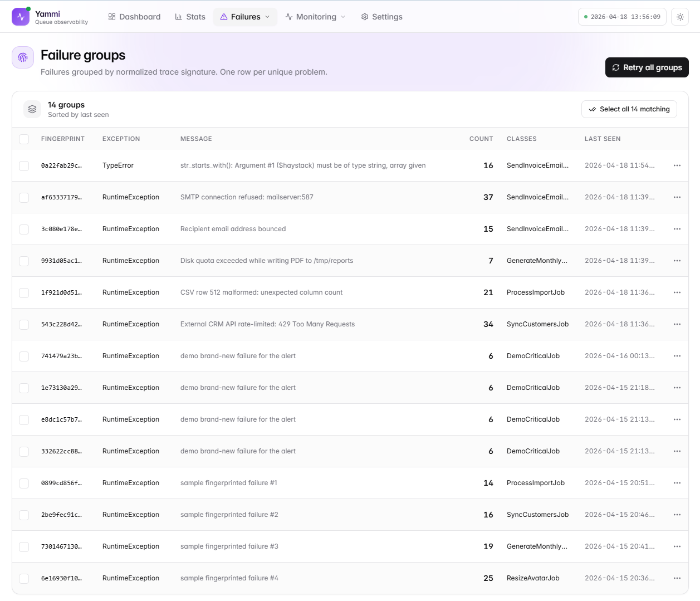Click the fingerprint Failure groups icon
Image resolution: width=700 pixels, height=601 pixels.
[23, 57]
